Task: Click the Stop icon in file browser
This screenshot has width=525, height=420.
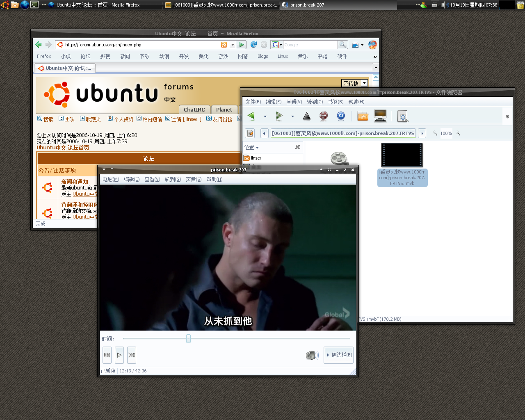Action: [x=324, y=116]
